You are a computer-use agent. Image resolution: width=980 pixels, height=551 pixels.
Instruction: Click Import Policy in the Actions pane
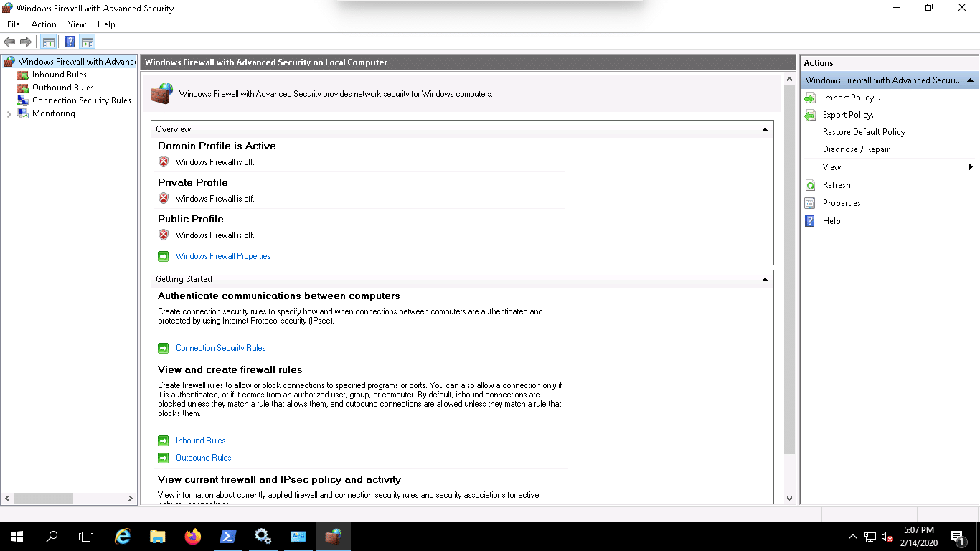click(x=852, y=98)
